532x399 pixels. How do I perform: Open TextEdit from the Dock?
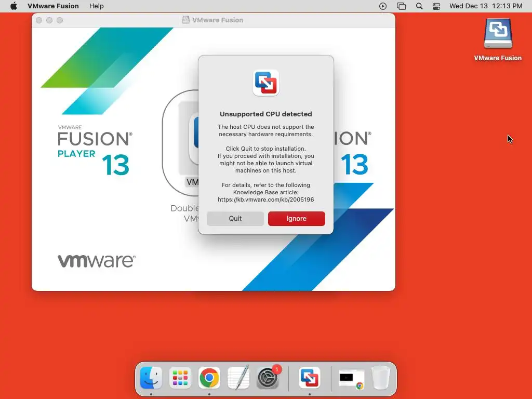[x=238, y=378]
